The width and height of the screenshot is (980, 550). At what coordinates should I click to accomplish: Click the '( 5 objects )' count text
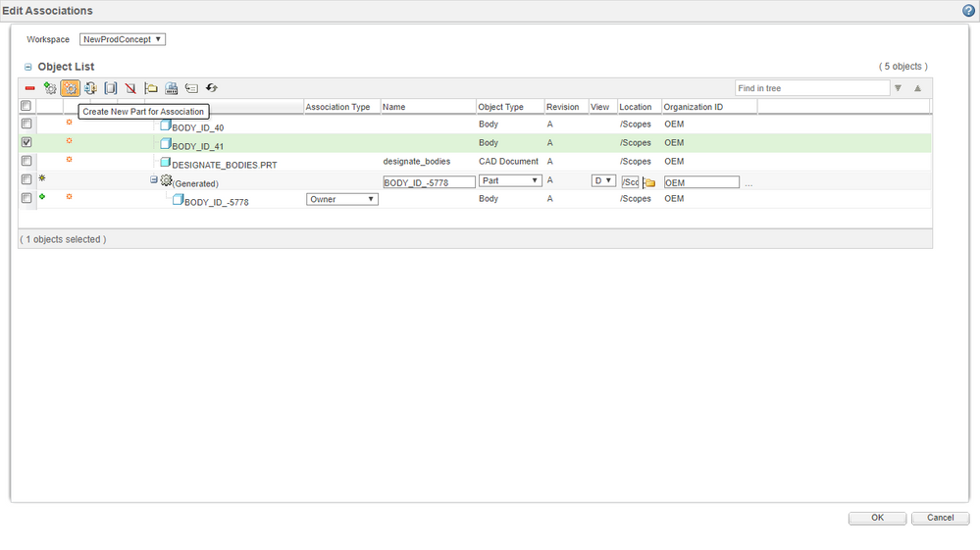coord(903,66)
